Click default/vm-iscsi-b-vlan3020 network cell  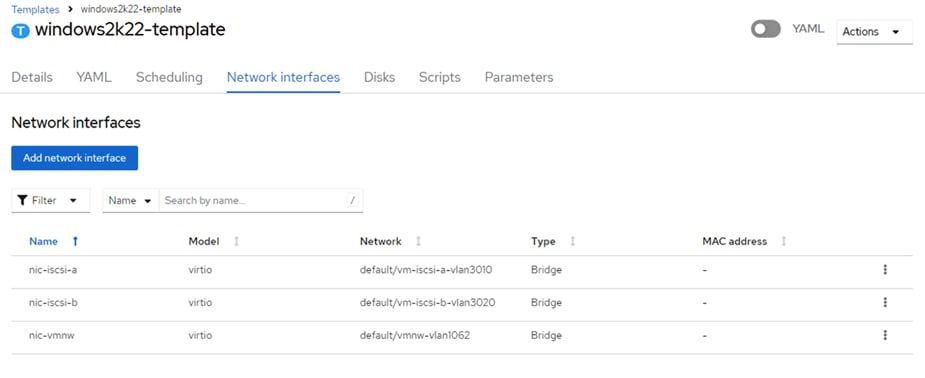click(427, 303)
